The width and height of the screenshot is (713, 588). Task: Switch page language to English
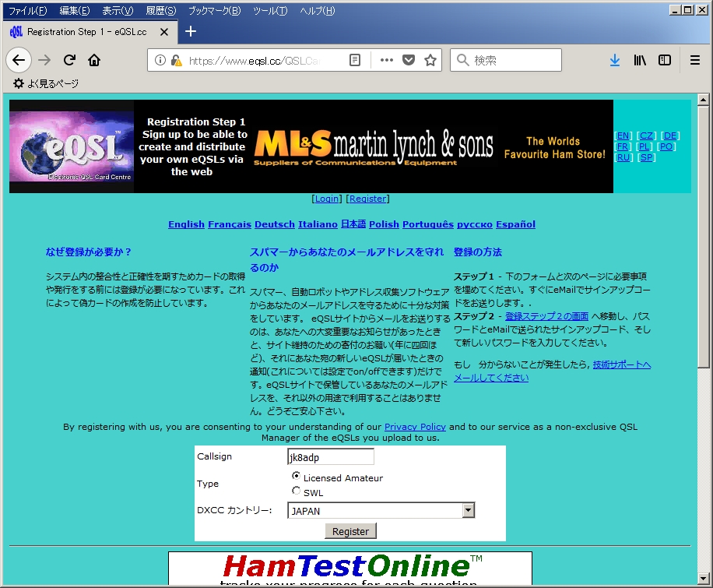[x=187, y=224]
